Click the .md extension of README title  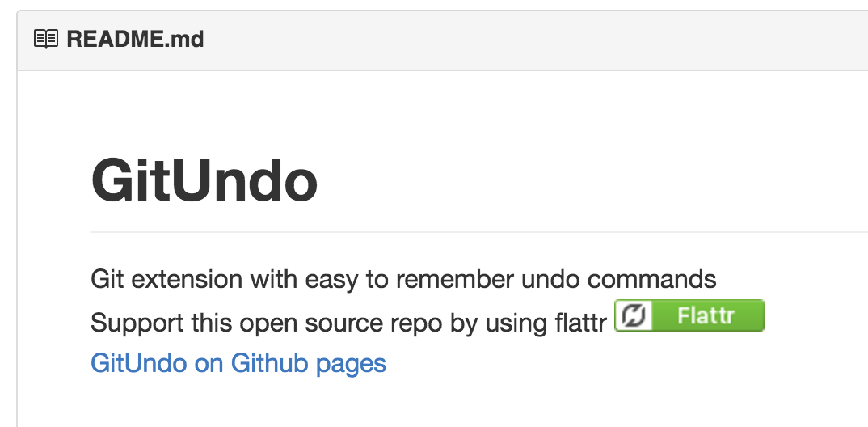[185, 40]
